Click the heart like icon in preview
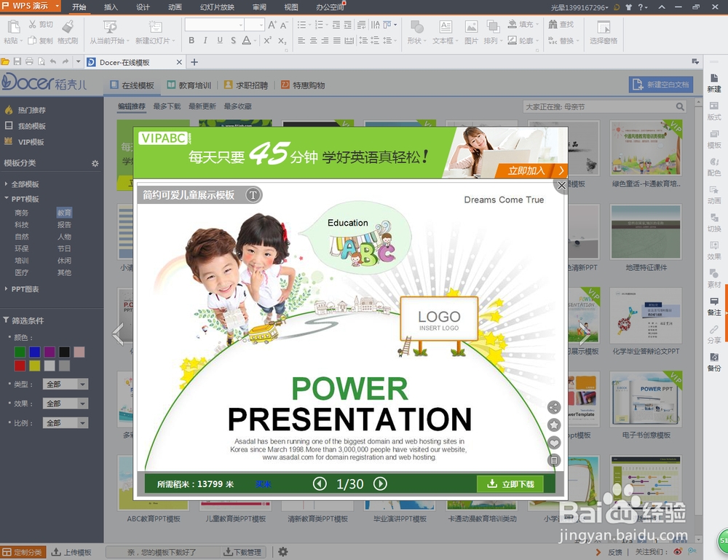Image resolution: width=728 pixels, height=560 pixels. (x=554, y=443)
